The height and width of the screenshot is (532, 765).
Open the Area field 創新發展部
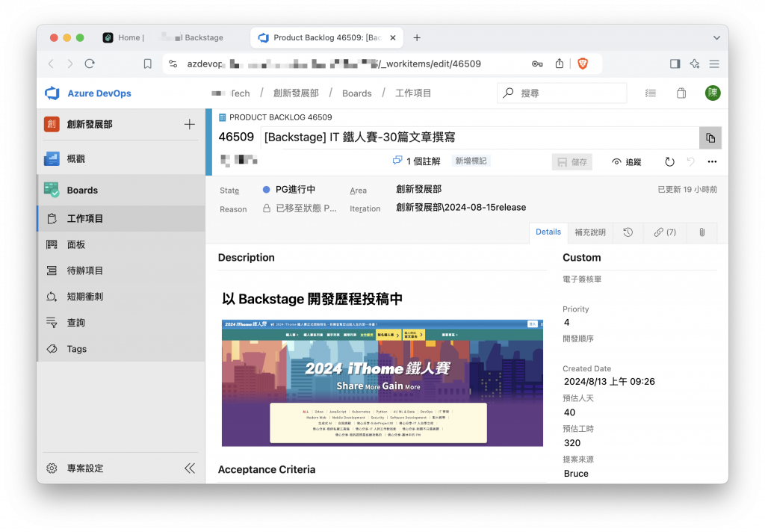coord(418,189)
